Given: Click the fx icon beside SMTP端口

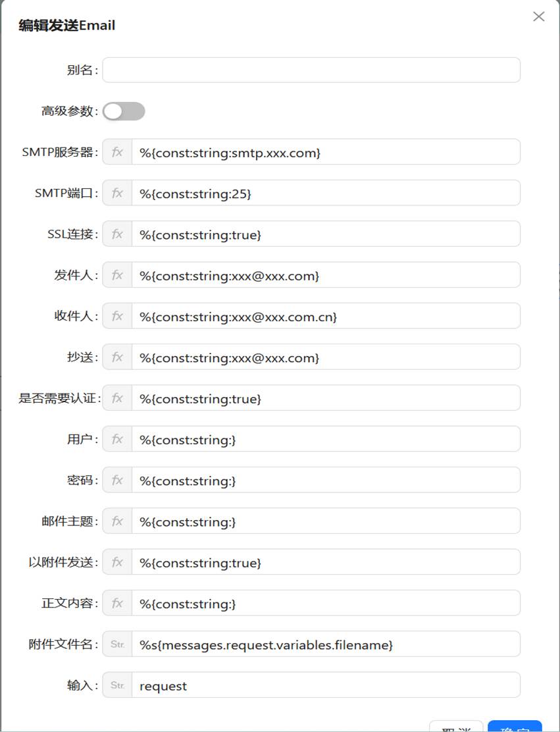Looking at the screenshot, I should coord(117,193).
